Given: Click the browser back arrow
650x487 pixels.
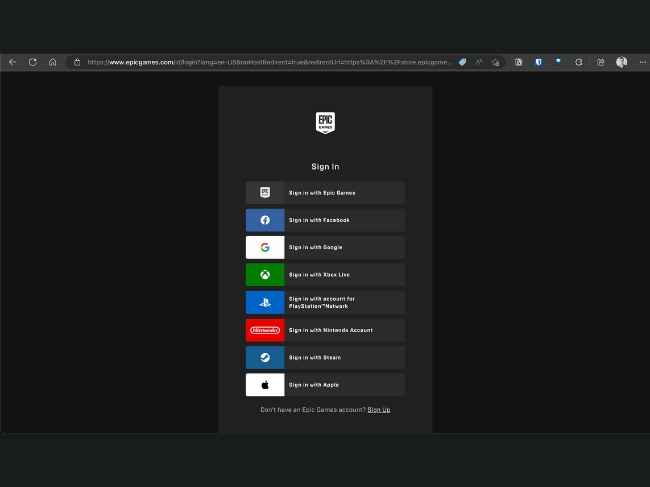Looking at the screenshot, I should 12,62.
